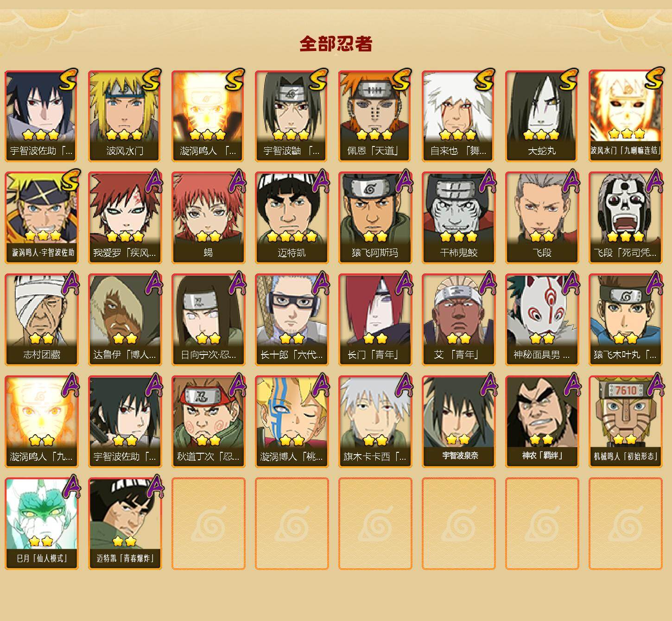Click the A rank badge on 志村团藏
The height and width of the screenshot is (621, 672).
tap(70, 283)
